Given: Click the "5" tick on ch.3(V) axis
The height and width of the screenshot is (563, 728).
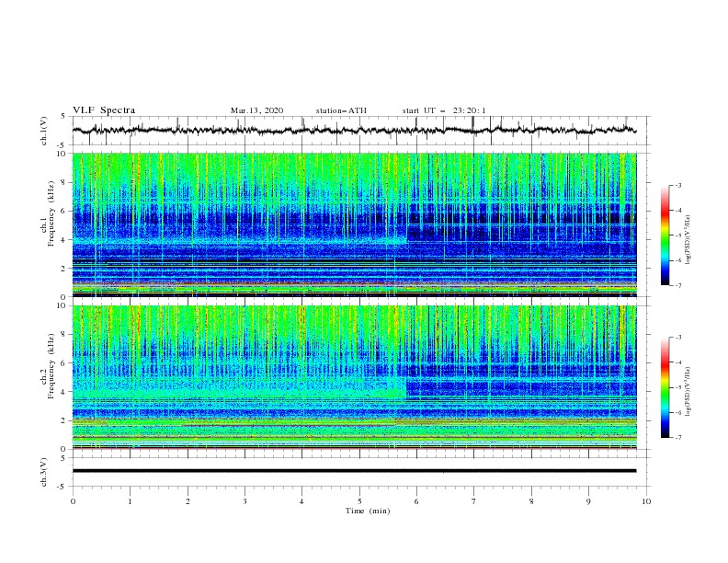Looking at the screenshot, I should pyautogui.click(x=65, y=458).
